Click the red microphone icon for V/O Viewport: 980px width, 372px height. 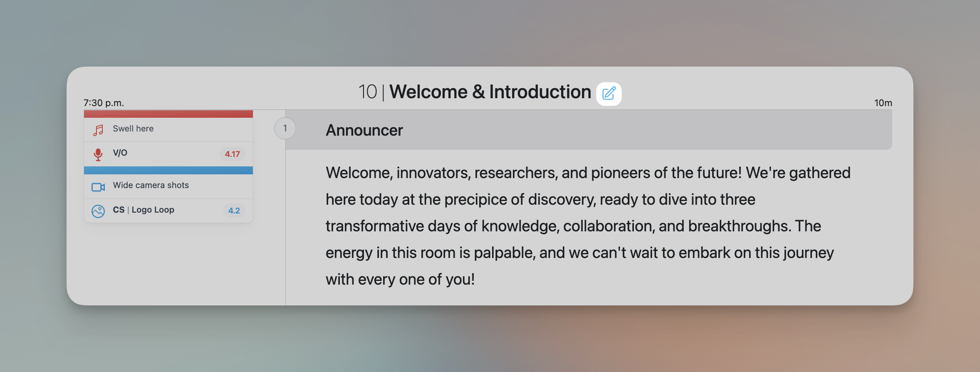point(98,154)
